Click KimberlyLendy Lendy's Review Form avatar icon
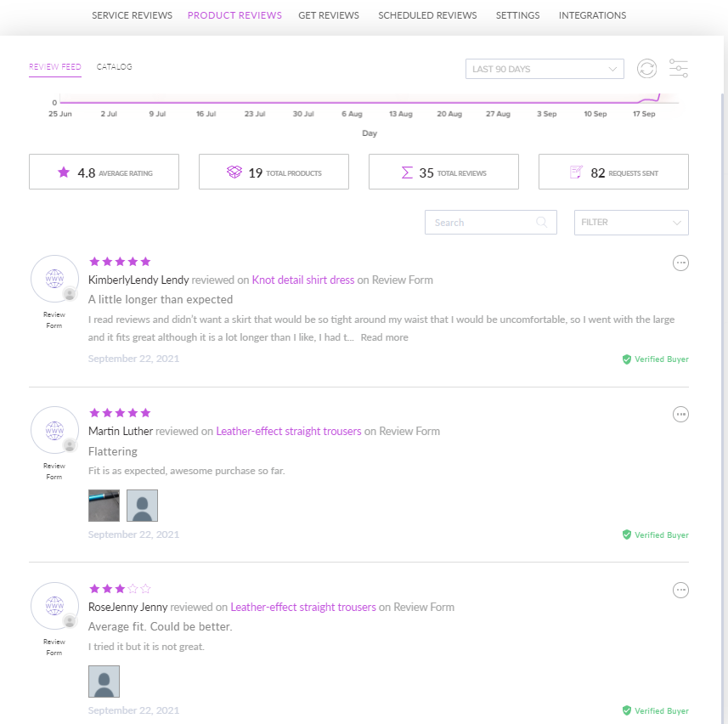Viewport: 728px width, 724px height. (54, 279)
